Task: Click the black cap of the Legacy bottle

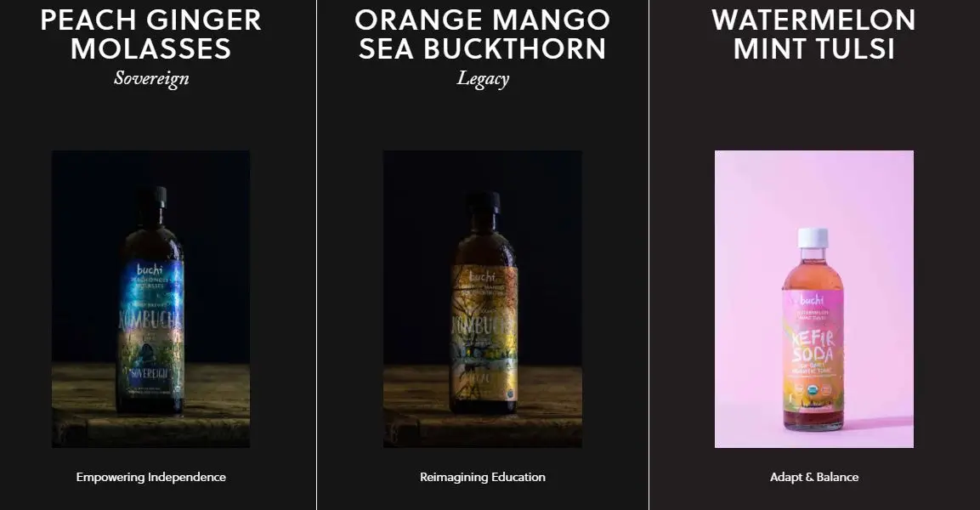Action: [484, 201]
